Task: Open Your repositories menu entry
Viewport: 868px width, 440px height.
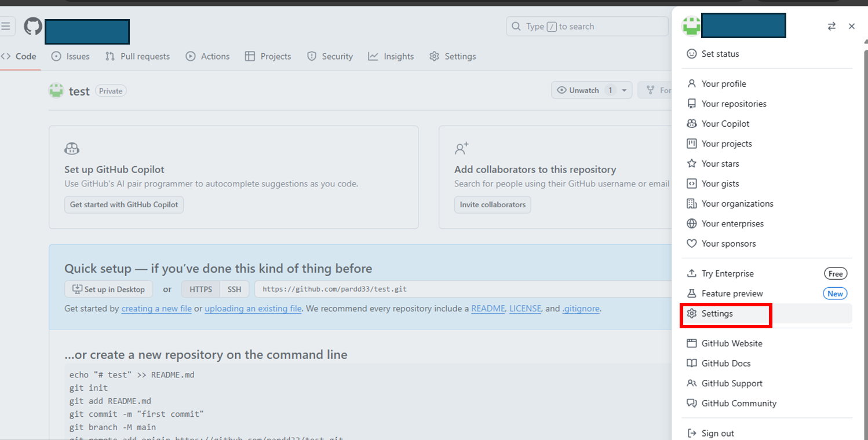Action: pyautogui.click(x=767, y=104)
